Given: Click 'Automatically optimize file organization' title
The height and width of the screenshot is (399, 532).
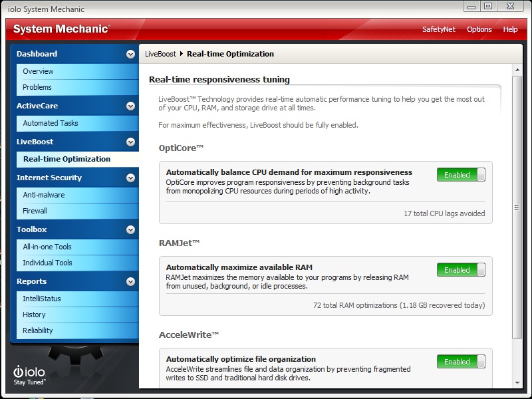Looking at the screenshot, I should [241, 359].
